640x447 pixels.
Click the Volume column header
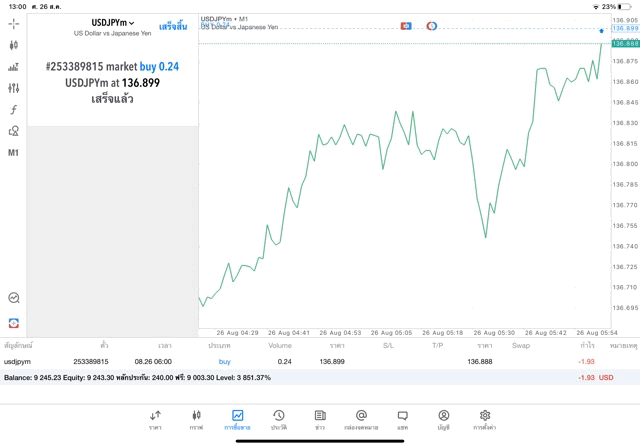click(x=280, y=345)
